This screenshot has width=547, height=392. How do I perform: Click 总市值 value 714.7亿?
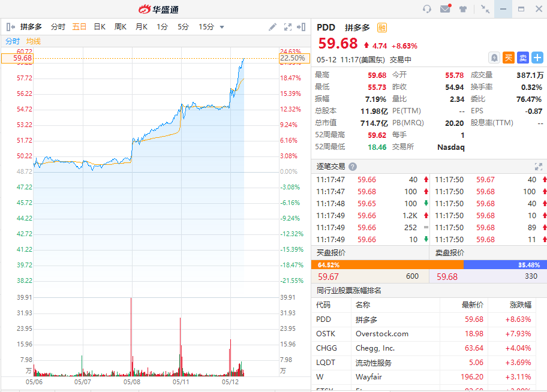(x=374, y=123)
